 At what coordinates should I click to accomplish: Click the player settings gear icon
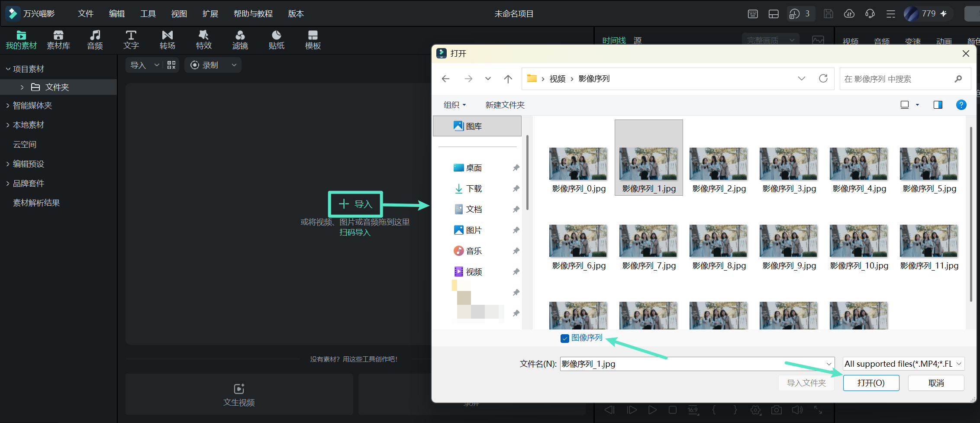pos(756,410)
